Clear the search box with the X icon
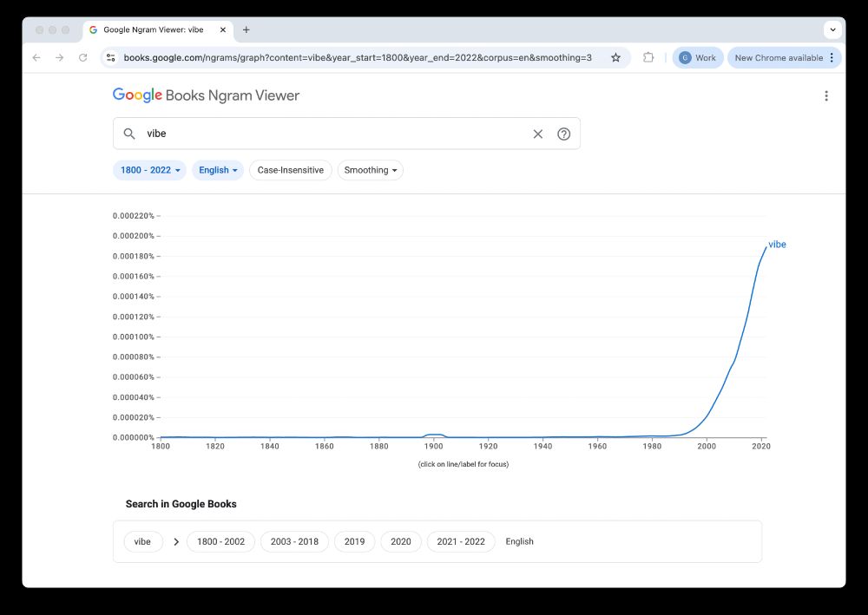The image size is (868, 615). pos(538,134)
